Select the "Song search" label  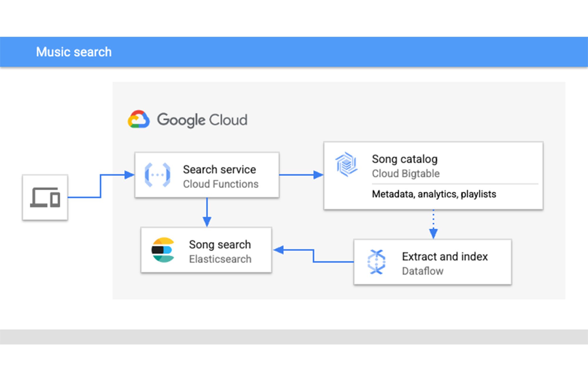pyautogui.click(x=220, y=244)
